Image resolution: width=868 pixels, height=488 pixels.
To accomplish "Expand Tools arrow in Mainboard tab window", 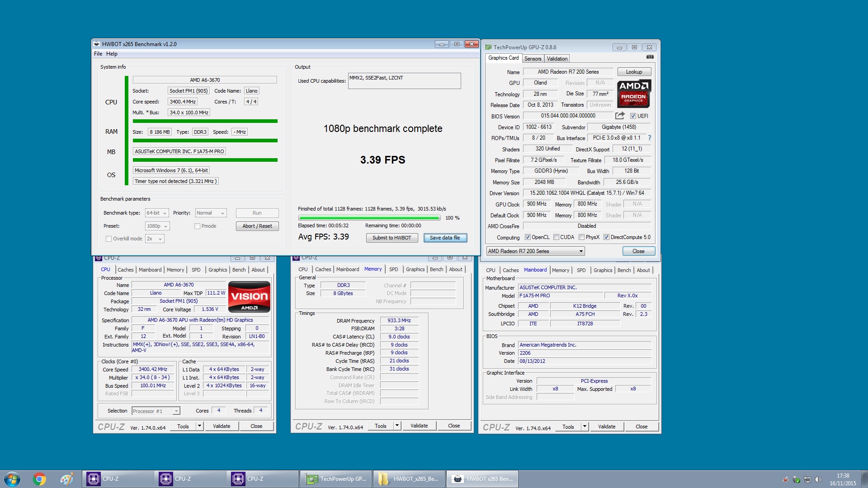I will pyautogui.click(x=585, y=427).
